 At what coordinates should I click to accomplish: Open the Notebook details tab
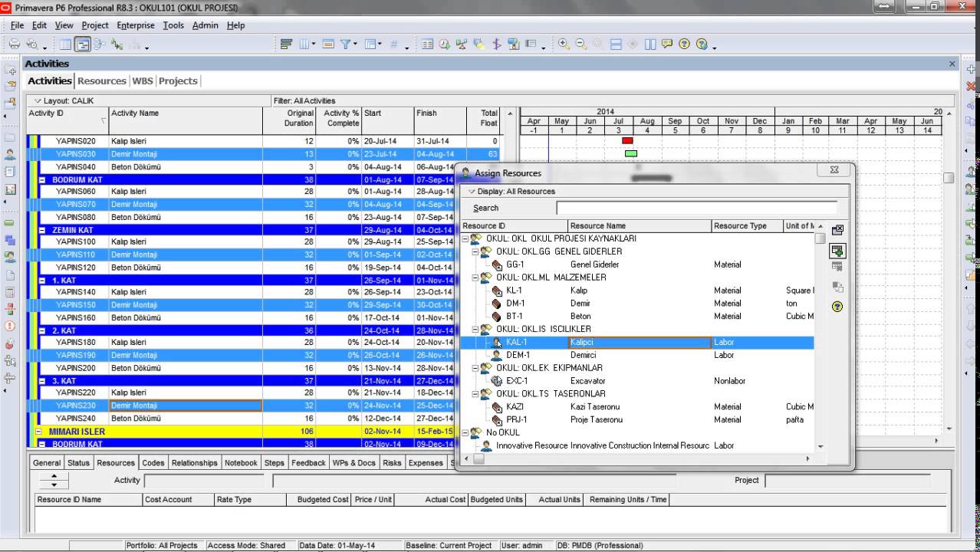pyautogui.click(x=241, y=463)
